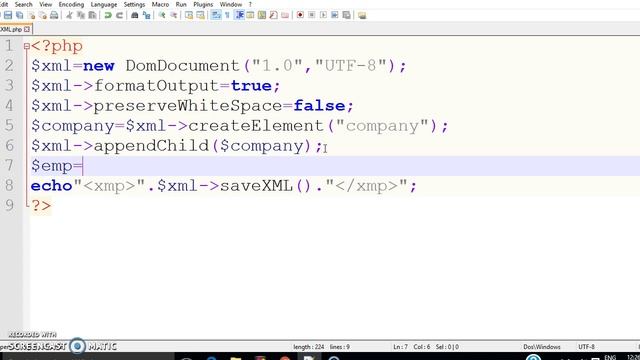Click the Save Recorded Macro icon
Screen dimensions: 640x360
(347, 16)
